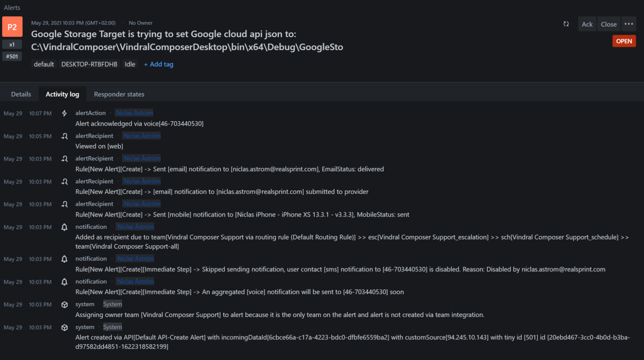Click cube icon on Alert created via API entry
The width and height of the screenshot is (644, 360).
[x=64, y=327]
